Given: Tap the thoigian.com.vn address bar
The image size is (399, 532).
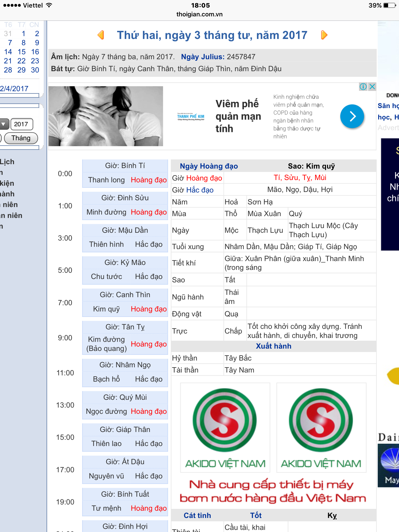Looking at the screenshot, I should (199, 14).
